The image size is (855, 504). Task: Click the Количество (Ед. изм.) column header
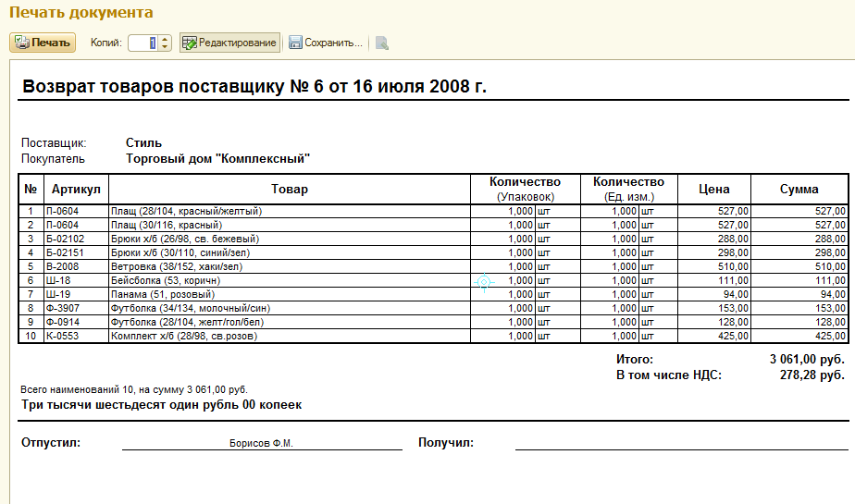point(628,189)
